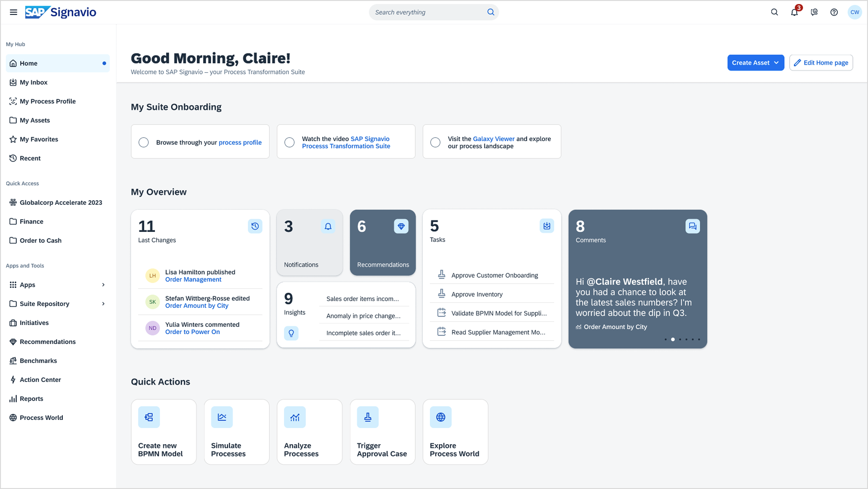The height and width of the screenshot is (489, 868).
Task: Open Process World in sidebar
Action: [58, 418]
